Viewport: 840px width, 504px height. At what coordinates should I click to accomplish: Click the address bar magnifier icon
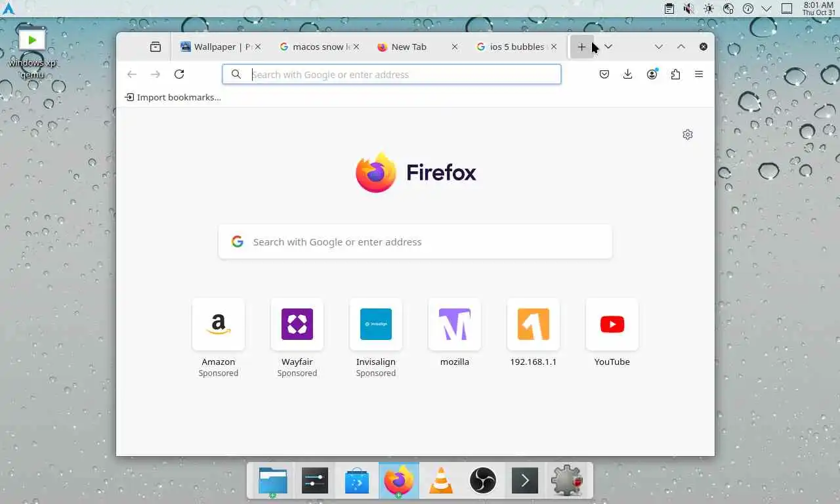(x=236, y=74)
